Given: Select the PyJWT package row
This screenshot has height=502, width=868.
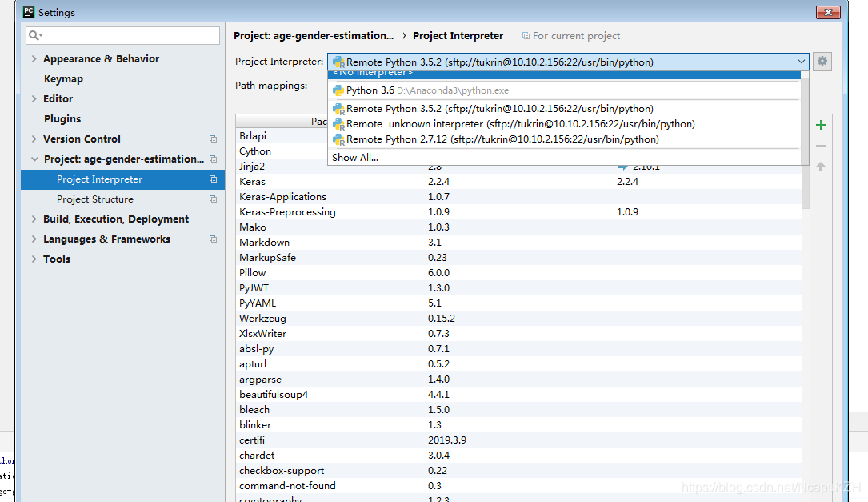Looking at the screenshot, I should [518, 288].
